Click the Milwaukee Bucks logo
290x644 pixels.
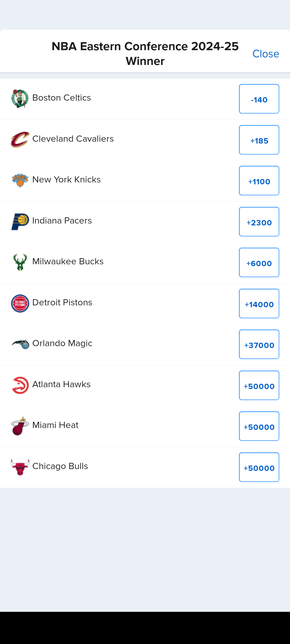coord(20,262)
